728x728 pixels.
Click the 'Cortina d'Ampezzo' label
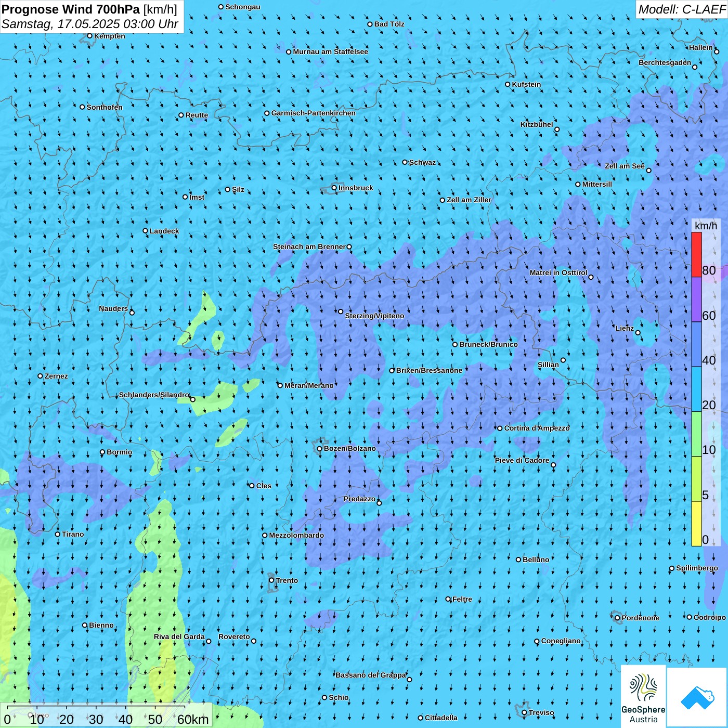[537, 428]
